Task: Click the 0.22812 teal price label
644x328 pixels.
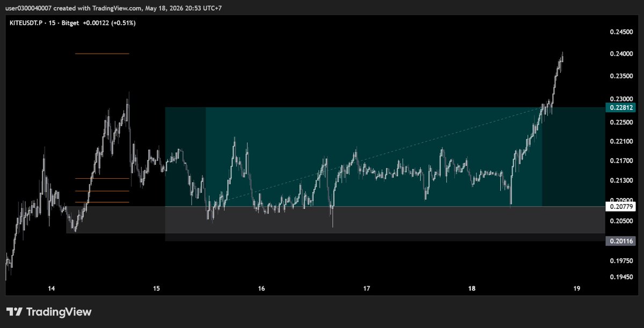Action: (621, 107)
